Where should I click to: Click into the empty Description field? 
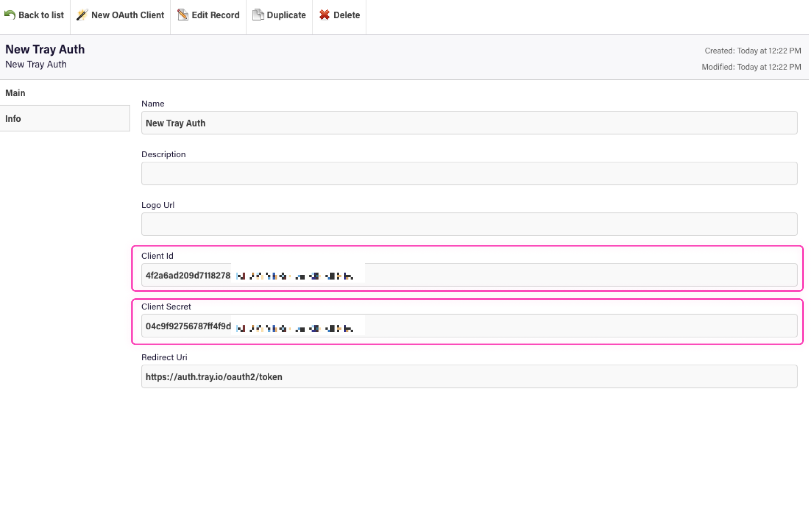coord(469,173)
